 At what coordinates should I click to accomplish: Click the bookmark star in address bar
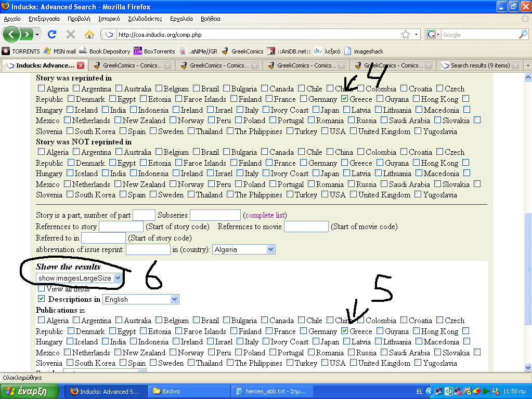click(x=406, y=35)
